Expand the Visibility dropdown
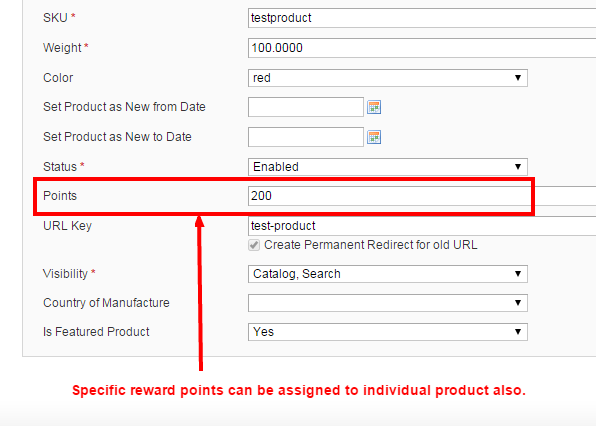Image resolution: width=596 pixels, height=426 pixels. (388, 274)
